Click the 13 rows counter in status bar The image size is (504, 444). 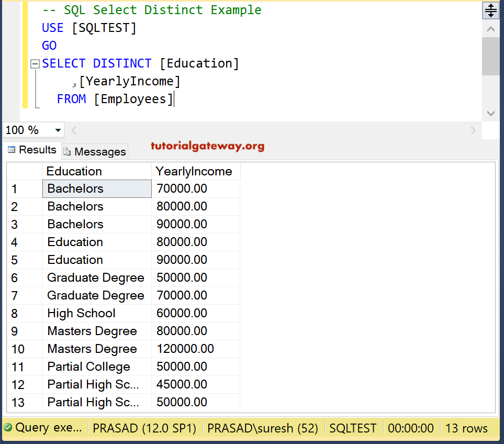click(466, 428)
